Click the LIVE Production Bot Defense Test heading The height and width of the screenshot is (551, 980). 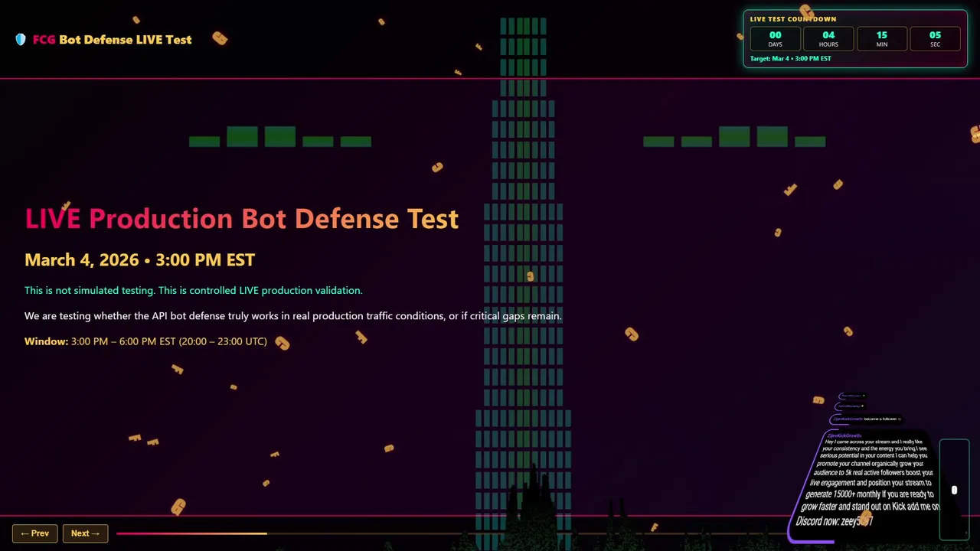click(242, 219)
